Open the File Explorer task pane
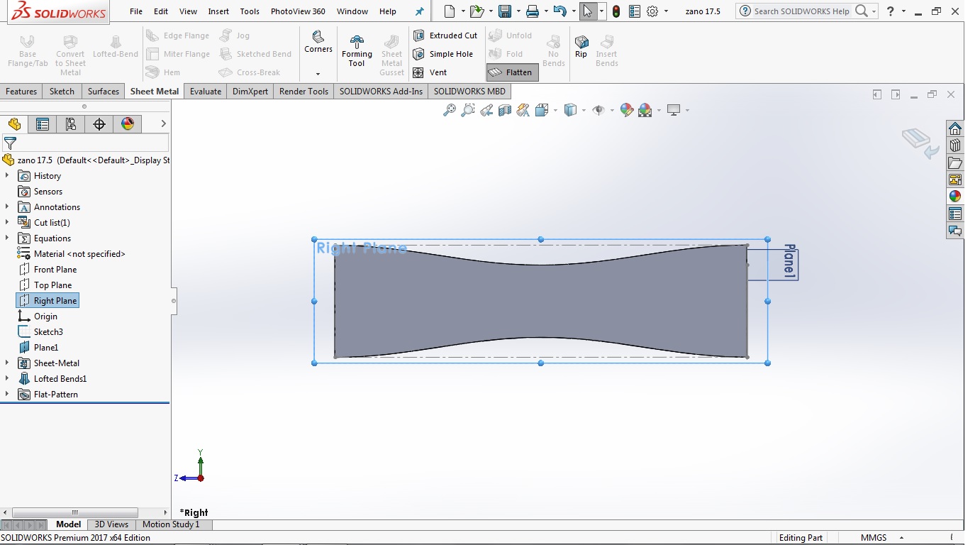Screen dimensions: 980x545 (955, 163)
